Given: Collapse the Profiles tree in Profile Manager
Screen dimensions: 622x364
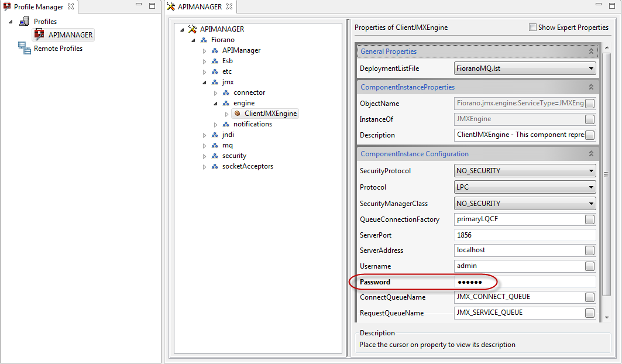Looking at the screenshot, I should (x=11, y=22).
